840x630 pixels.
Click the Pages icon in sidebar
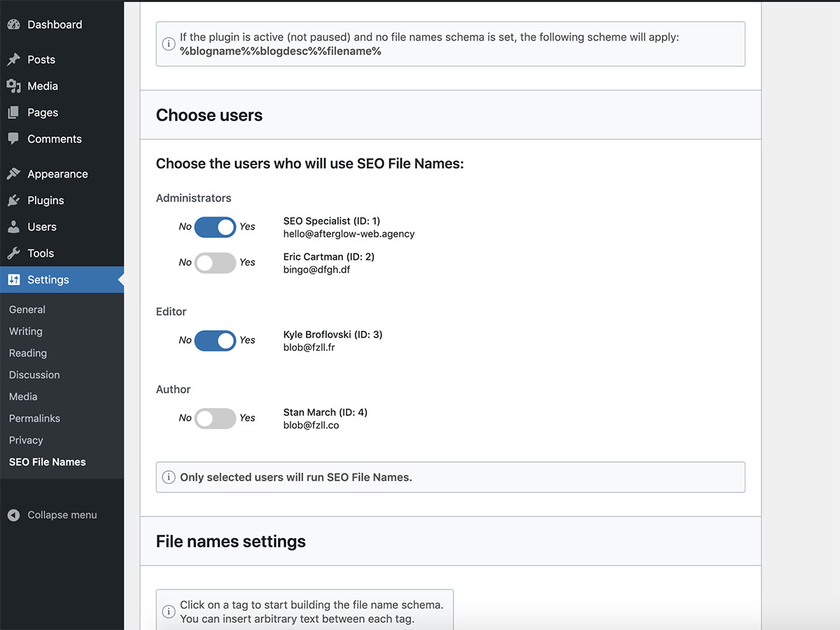(x=14, y=113)
